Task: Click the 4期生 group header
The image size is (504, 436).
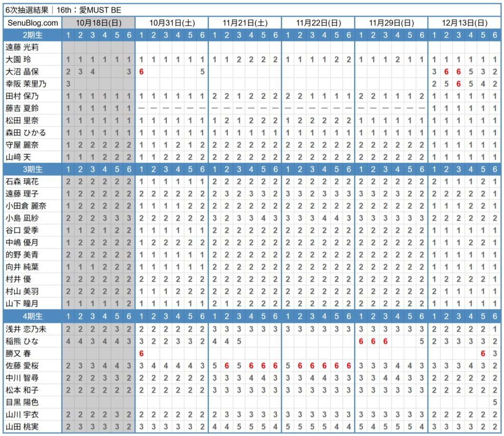Action: click(32, 316)
